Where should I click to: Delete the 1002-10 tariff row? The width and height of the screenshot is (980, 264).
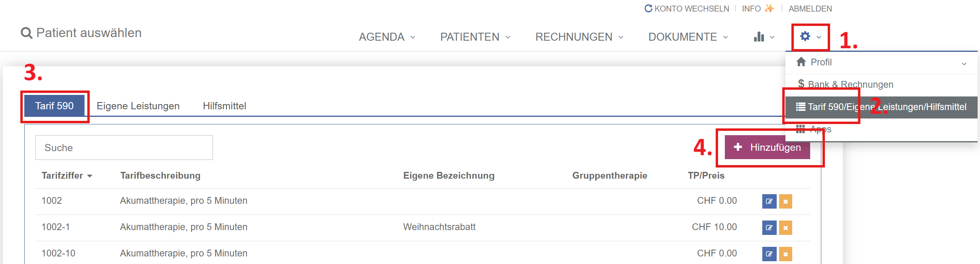click(785, 254)
